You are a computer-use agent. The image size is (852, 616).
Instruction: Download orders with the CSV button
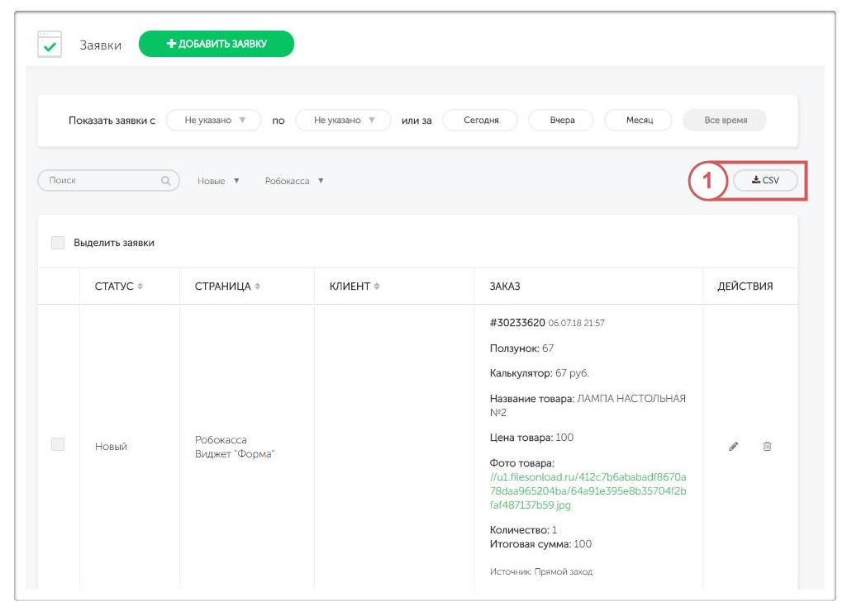[x=765, y=181]
